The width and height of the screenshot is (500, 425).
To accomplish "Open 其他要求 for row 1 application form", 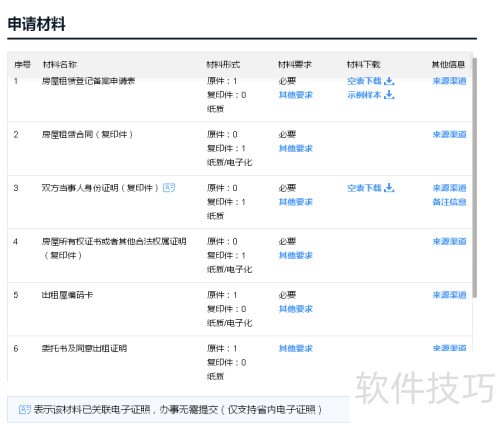I will tap(296, 95).
